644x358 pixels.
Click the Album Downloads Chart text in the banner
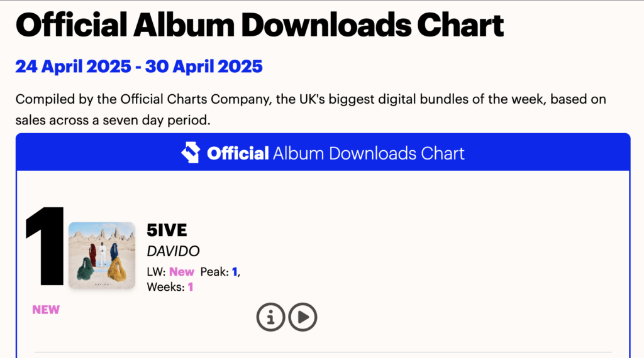click(x=369, y=153)
